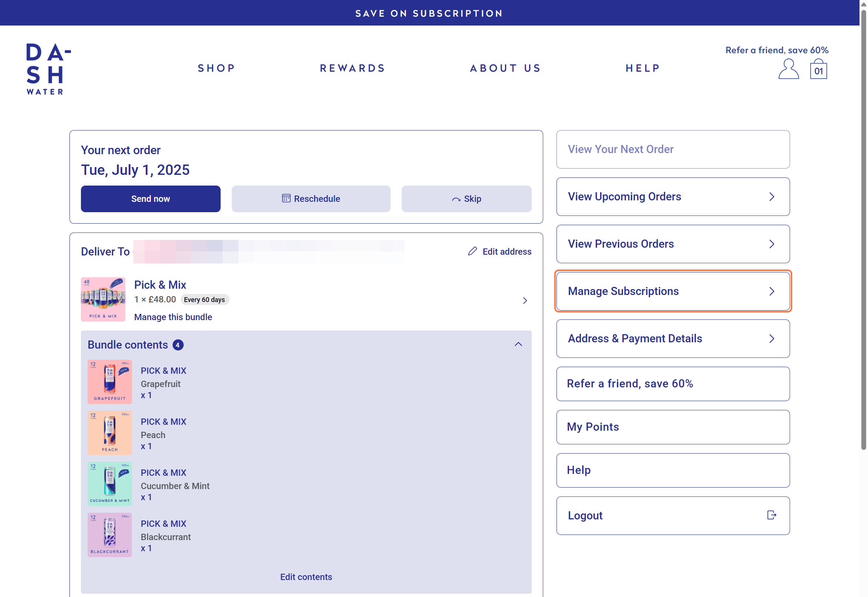Screen dimensions: 868x597
Task: Click the Blackcurrant flavour label
Action: tap(166, 537)
